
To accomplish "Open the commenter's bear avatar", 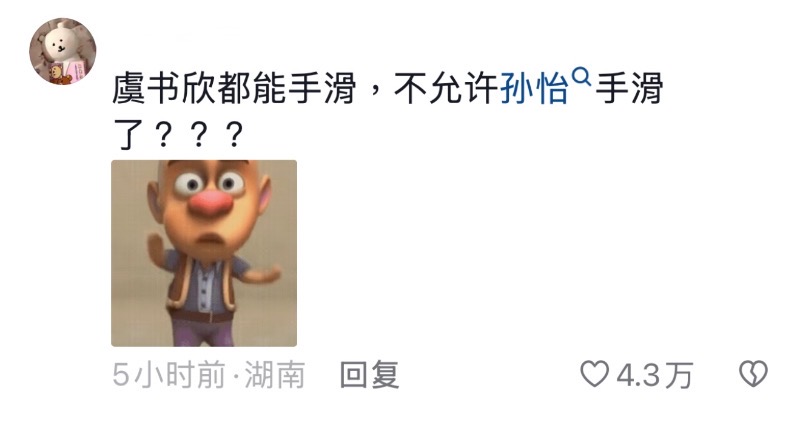I will (x=63, y=51).
